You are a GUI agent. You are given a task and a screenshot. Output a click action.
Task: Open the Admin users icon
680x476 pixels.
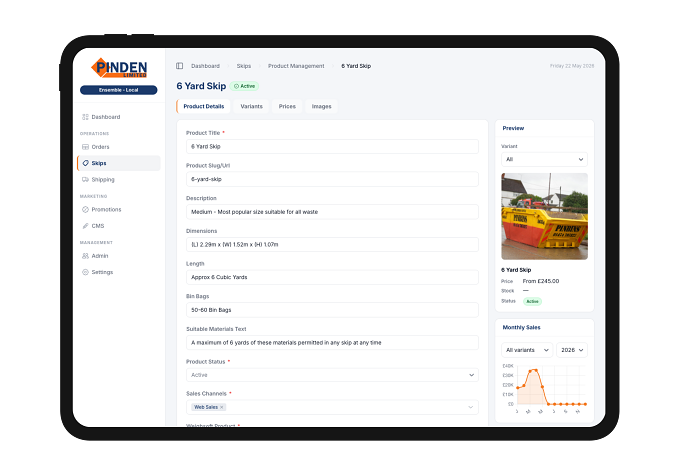pos(85,256)
